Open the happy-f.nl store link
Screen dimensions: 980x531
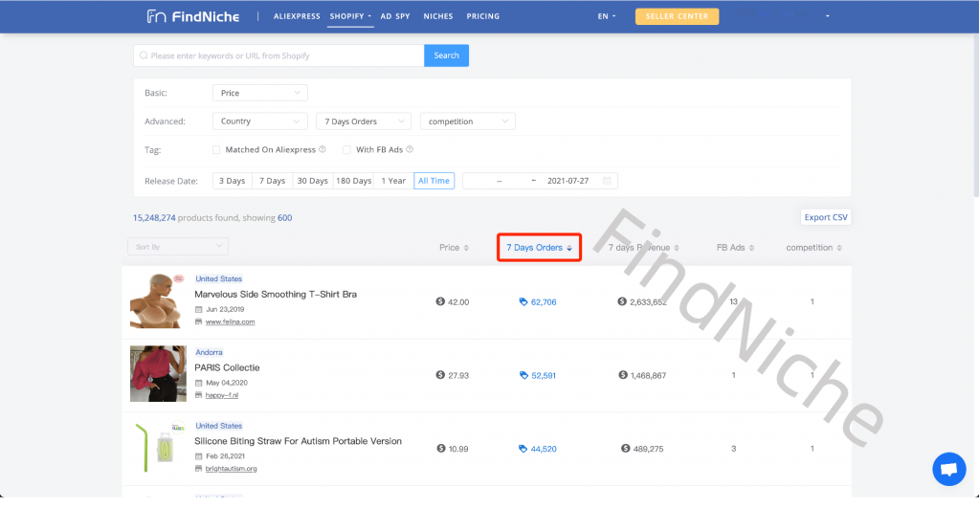pos(222,395)
